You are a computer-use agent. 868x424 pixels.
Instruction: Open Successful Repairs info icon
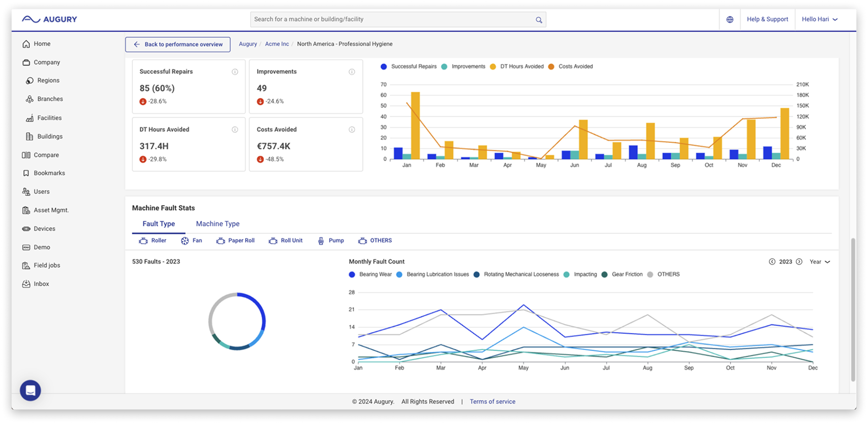click(x=235, y=72)
